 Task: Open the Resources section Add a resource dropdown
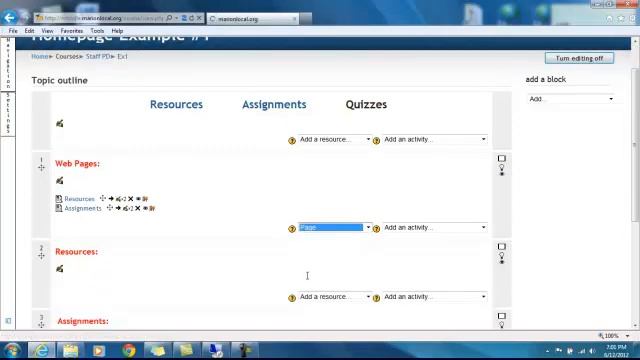tap(335, 297)
